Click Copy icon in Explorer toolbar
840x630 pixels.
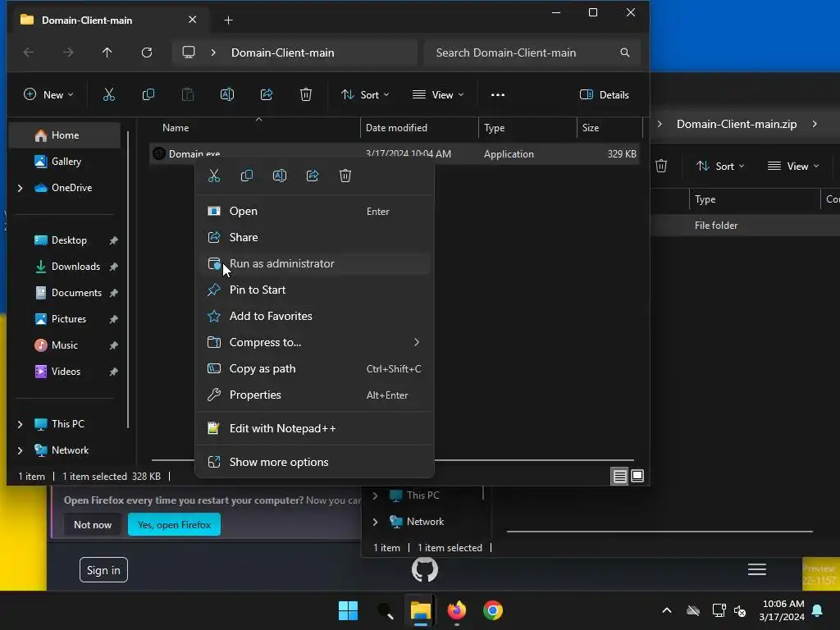coord(148,95)
